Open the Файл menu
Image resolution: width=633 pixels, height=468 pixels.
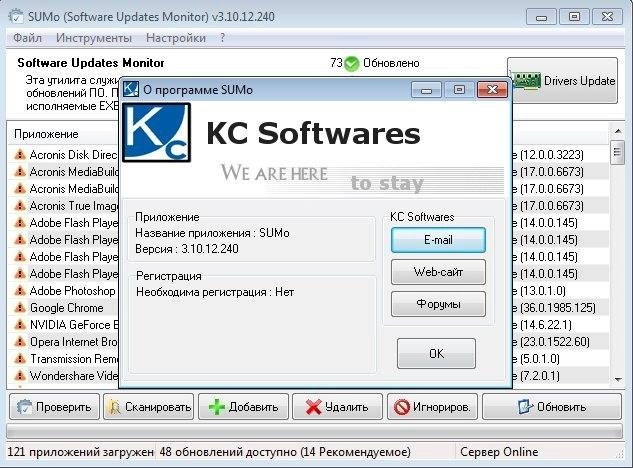[x=27, y=38]
